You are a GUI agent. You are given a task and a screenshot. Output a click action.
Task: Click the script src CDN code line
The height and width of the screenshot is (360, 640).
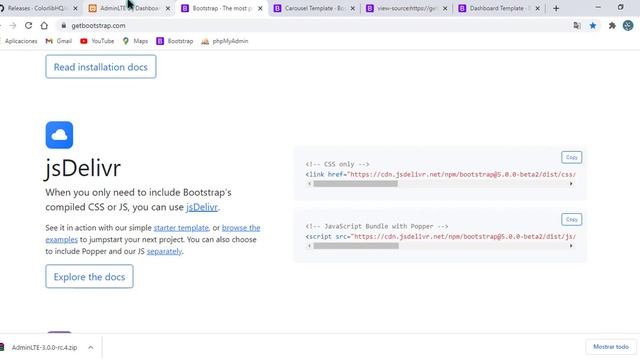pyautogui.click(x=440, y=236)
